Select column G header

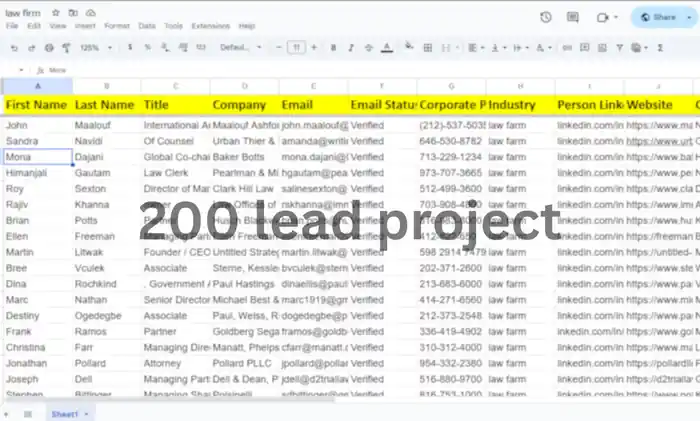[x=451, y=86]
